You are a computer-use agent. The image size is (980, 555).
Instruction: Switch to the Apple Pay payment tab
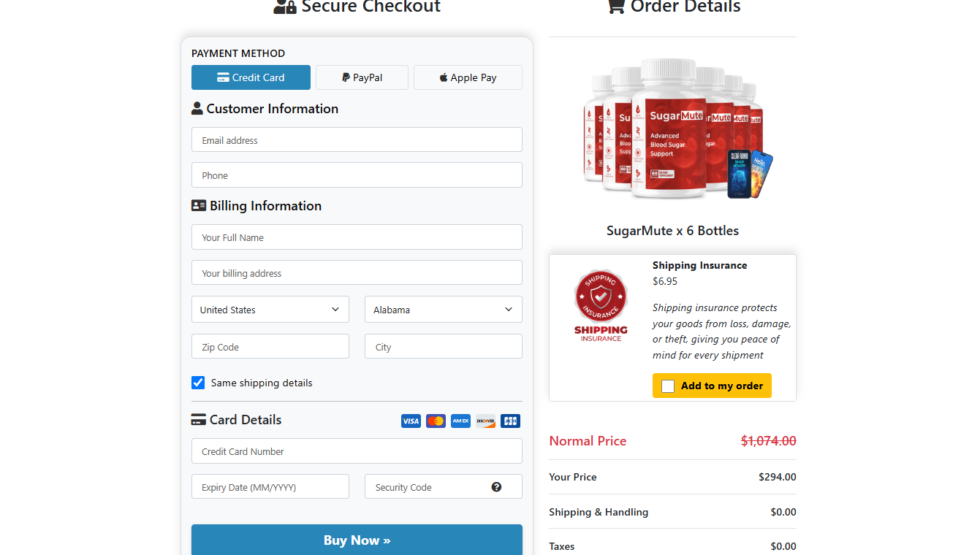pos(468,77)
